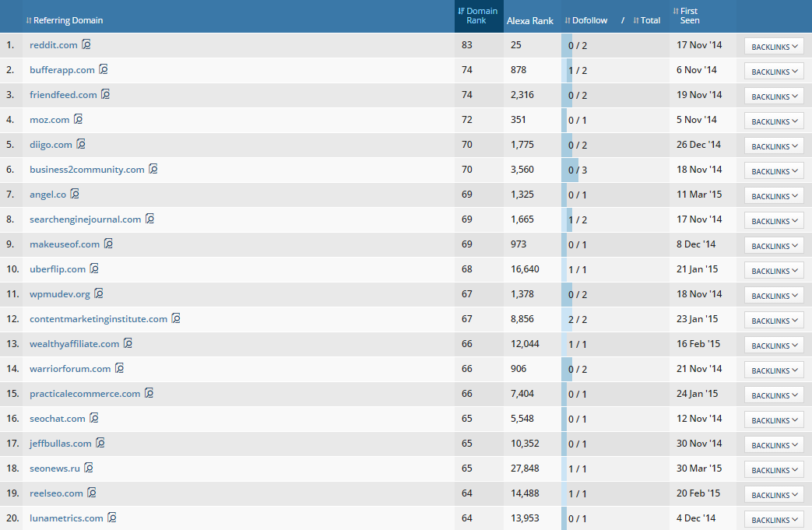Open the search icon beside warriorforum.com
The width and height of the screenshot is (812, 530).
120,368
